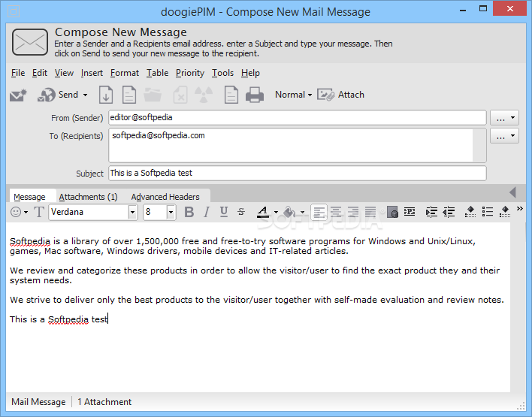Expand the toolbar overflow chevron
This screenshot has height=417, width=532.
[x=520, y=209]
